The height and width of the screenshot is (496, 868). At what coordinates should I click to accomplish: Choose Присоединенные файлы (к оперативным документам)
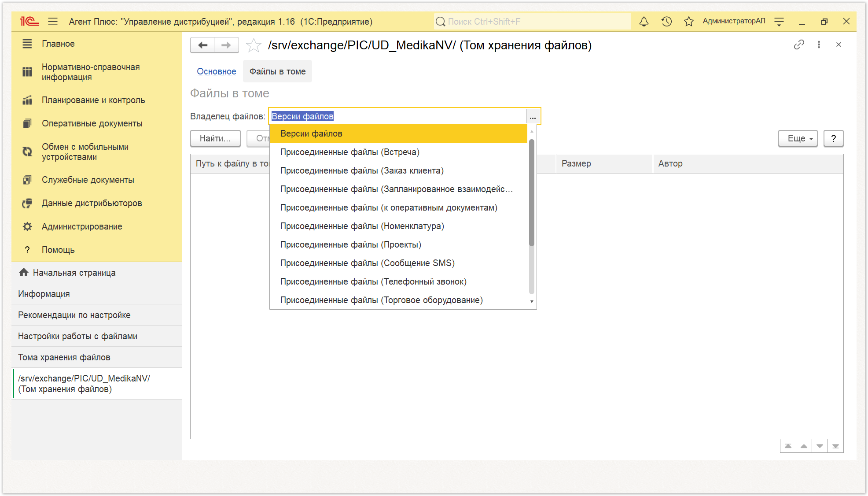398,207
